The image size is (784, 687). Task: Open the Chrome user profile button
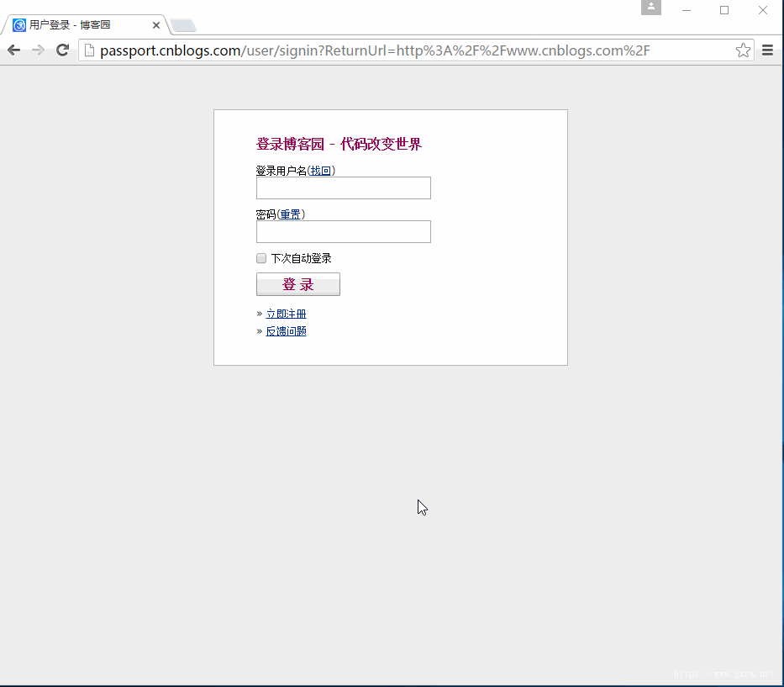(x=651, y=7)
